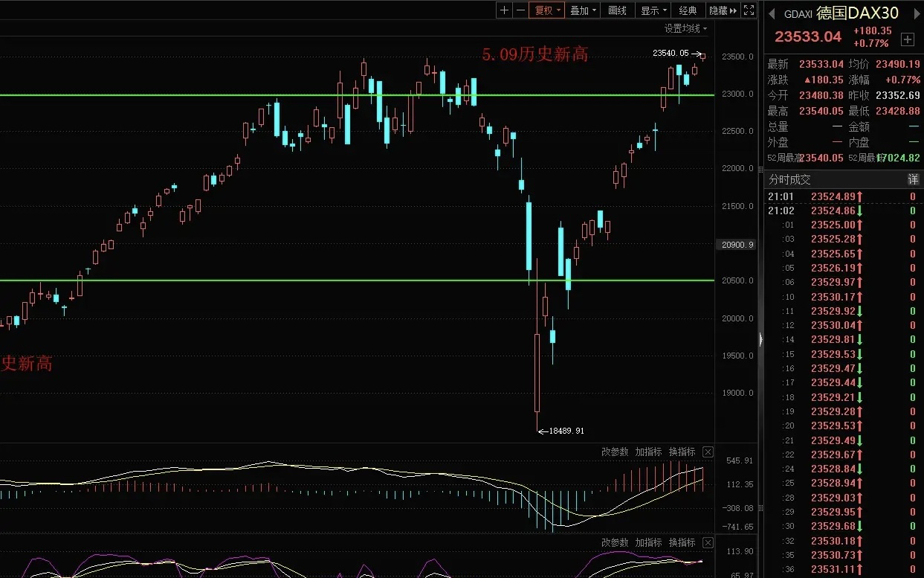The width and height of the screenshot is (924, 578).
Task: Switch to 经典 classic view
Action: coord(688,10)
